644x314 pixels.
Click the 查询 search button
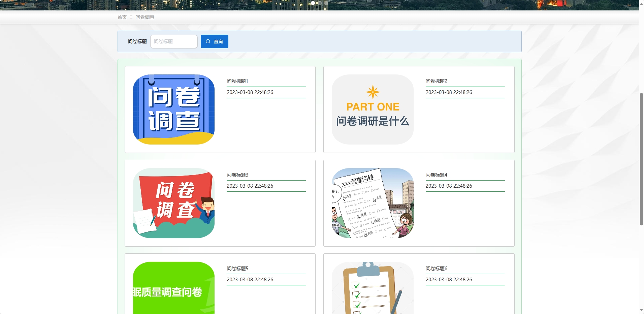(214, 41)
